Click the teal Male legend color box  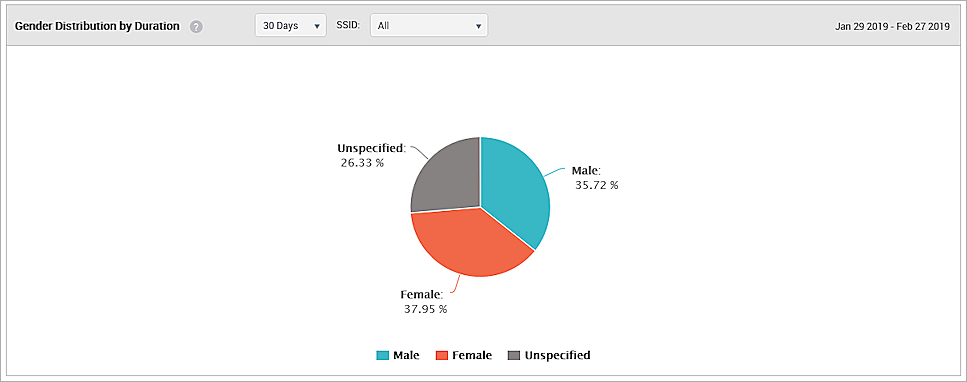pos(382,355)
